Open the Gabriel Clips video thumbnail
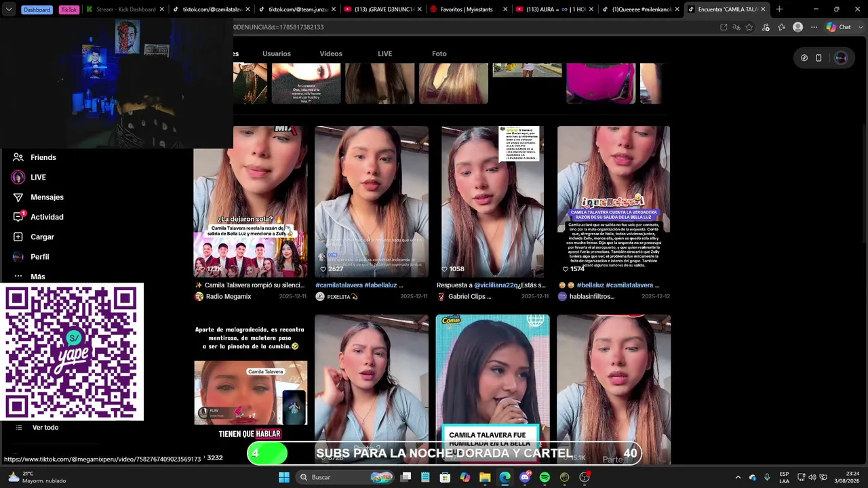The height and width of the screenshot is (488, 868). coord(492,201)
